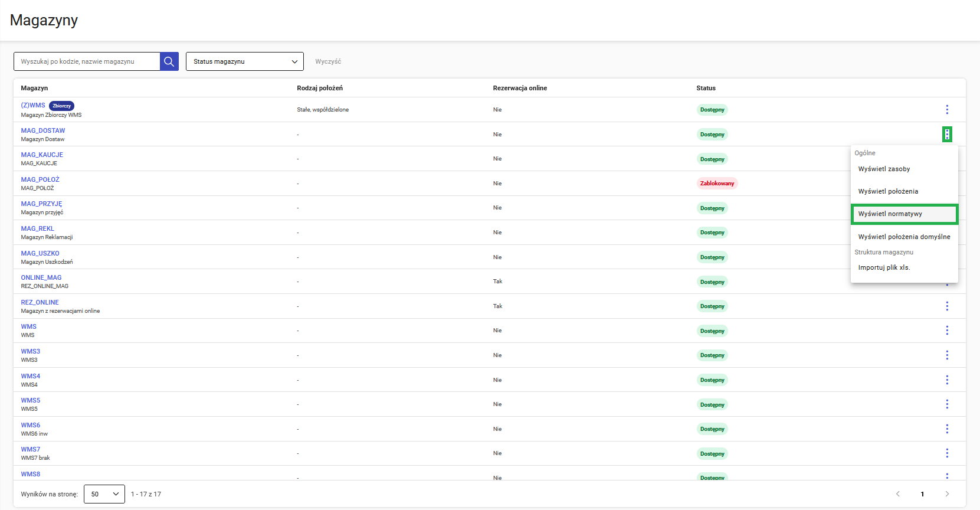Open three-dot menu for REZ_ONLINE row
This screenshot has height=510, width=980.
[947, 306]
